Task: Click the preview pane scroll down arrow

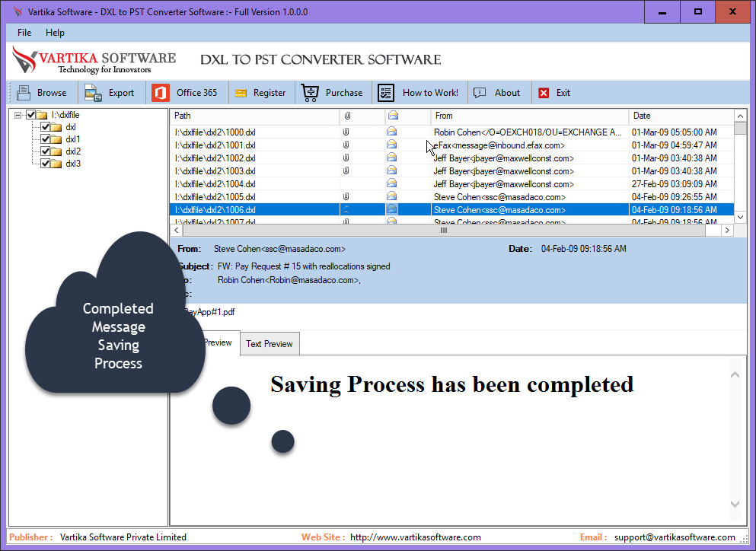Action: point(735,505)
